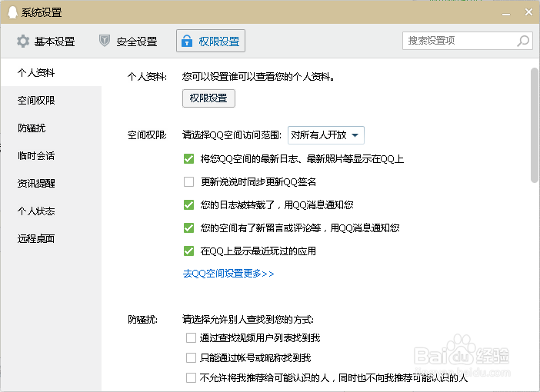
Task: Select the 权限设置 tab
Action: point(211,41)
